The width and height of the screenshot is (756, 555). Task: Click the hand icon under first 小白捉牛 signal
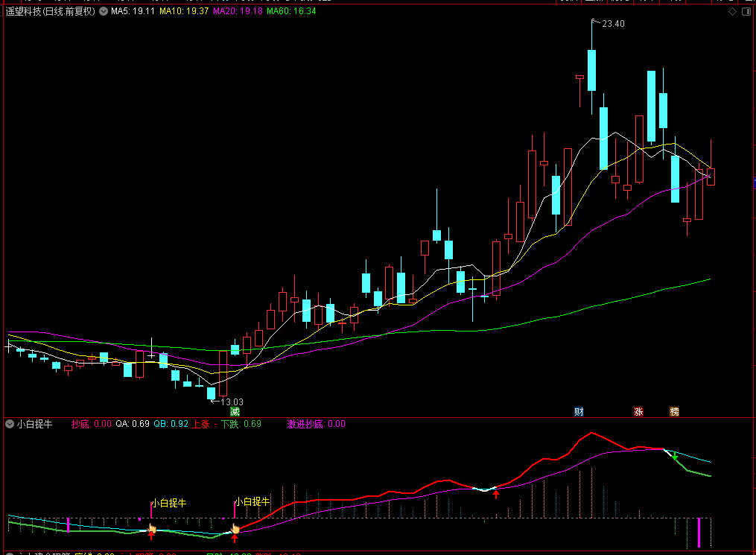152,527
